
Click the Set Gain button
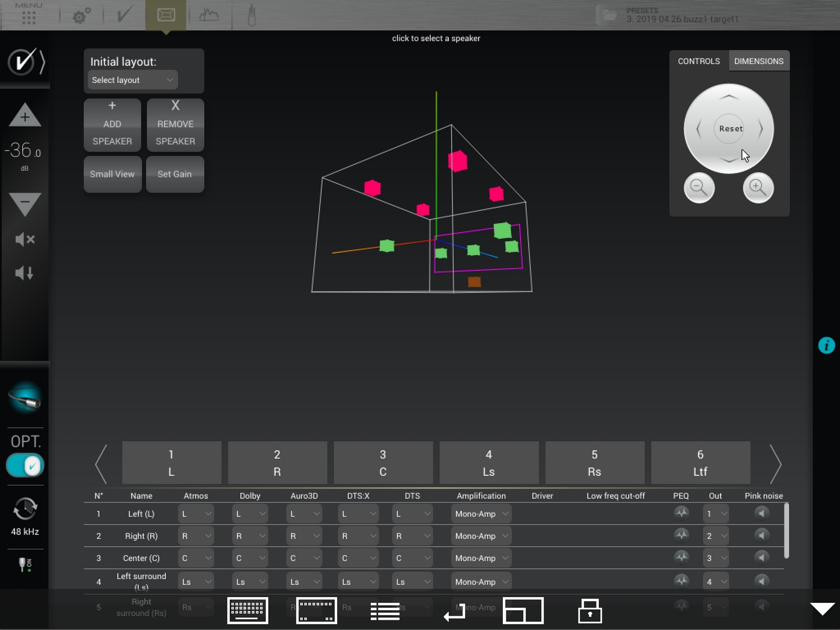click(175, 174)
